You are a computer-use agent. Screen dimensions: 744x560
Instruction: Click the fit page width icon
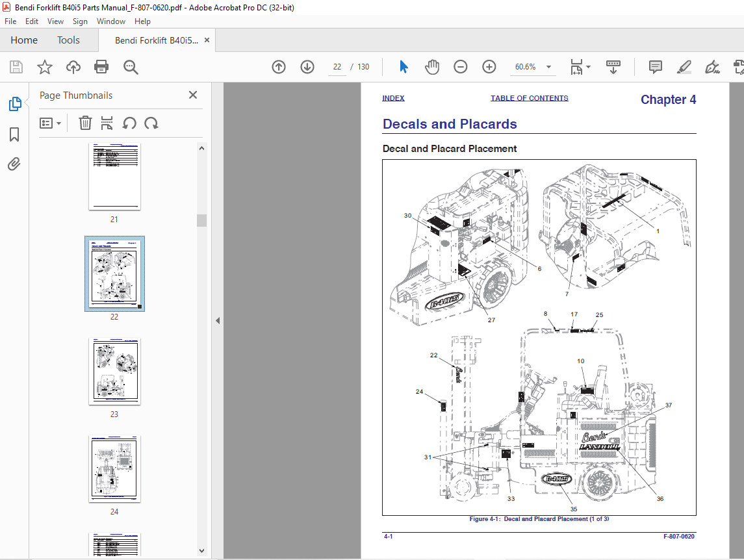[x=576, y=67]
